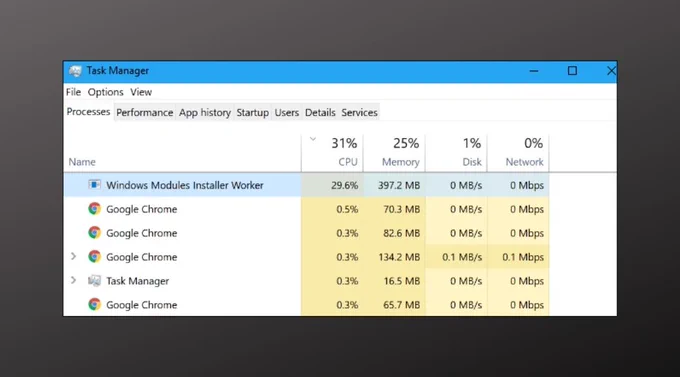Click Chrome icon in the 65.7 MB row

94,304
